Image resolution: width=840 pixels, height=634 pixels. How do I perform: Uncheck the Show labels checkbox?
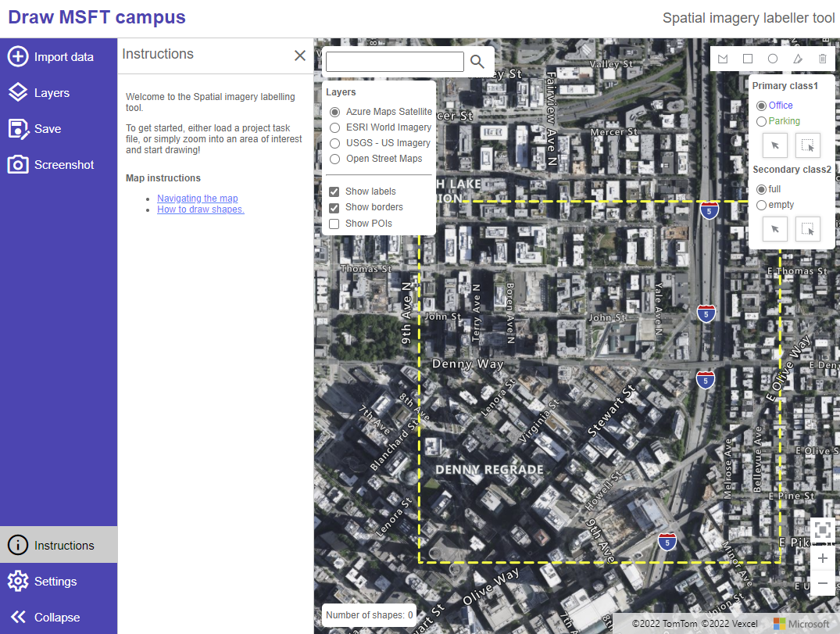point(334,192)
